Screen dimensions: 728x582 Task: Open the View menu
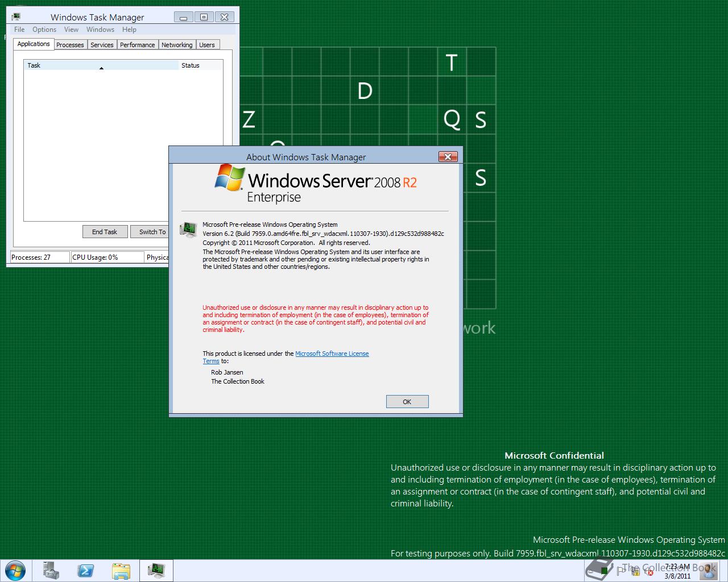coord(71,30)
